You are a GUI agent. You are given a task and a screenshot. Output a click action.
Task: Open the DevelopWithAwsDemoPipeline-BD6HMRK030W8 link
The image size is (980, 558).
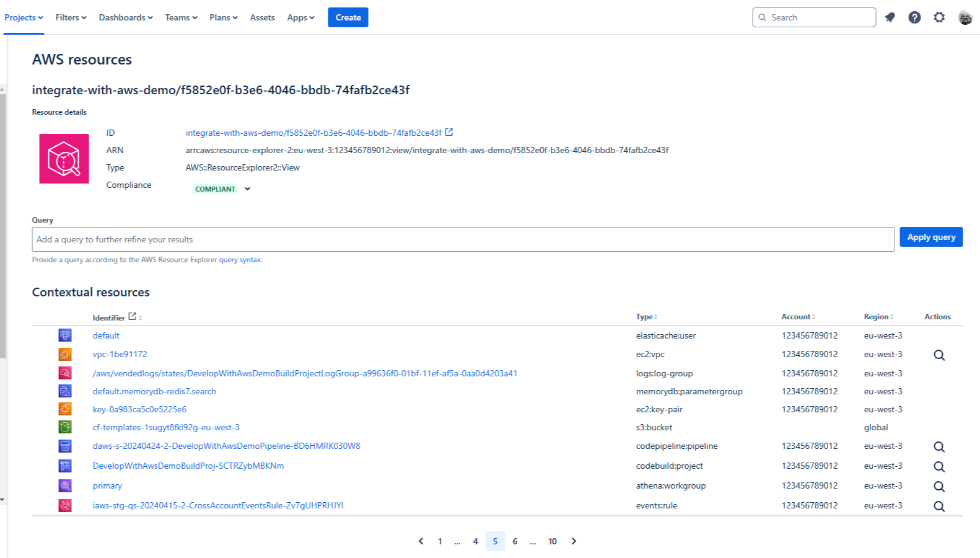[x=226, y=446]
